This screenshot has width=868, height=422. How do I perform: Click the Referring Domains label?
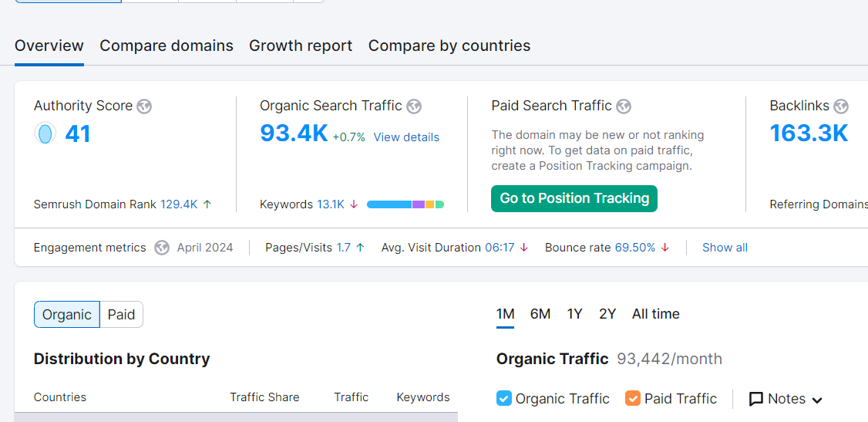point(819,204)
